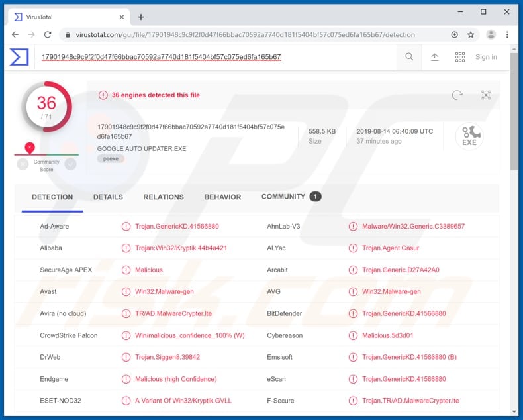The height and width of the screenshot is (420, 523).
Task: Click the hash search input field
Action: tap(216, 57)
